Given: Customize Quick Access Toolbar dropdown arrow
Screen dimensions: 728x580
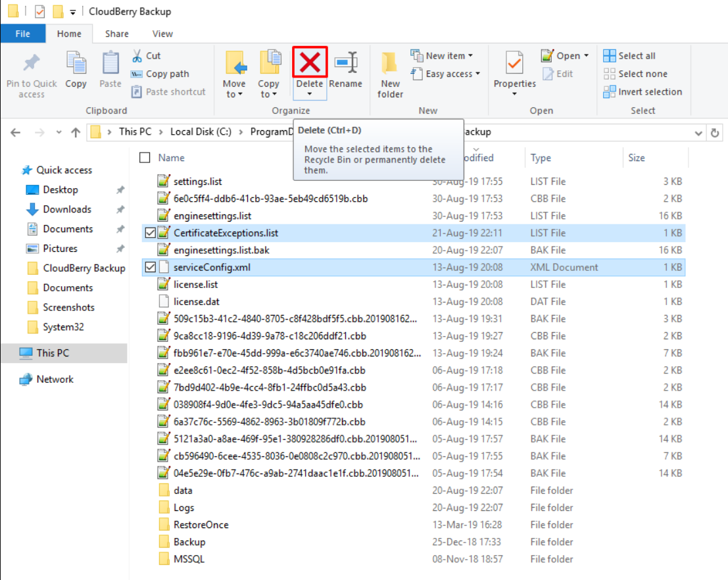Looking at the screenshot, I should (73, 12).
